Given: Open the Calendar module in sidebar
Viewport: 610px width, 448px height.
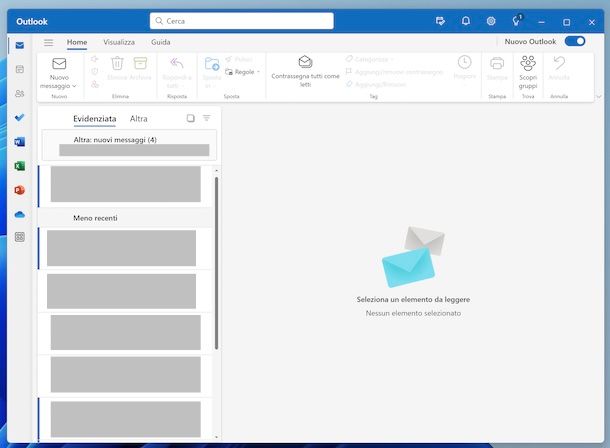Looking at the screenshot, I should click(19, 70).
